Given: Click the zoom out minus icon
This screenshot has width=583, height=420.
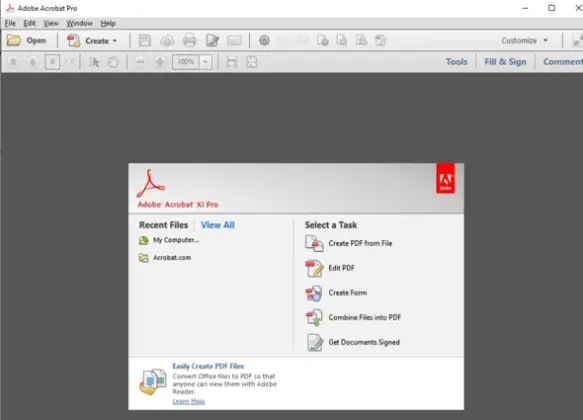Looking at the screenshot, I should tap(140, 62).
